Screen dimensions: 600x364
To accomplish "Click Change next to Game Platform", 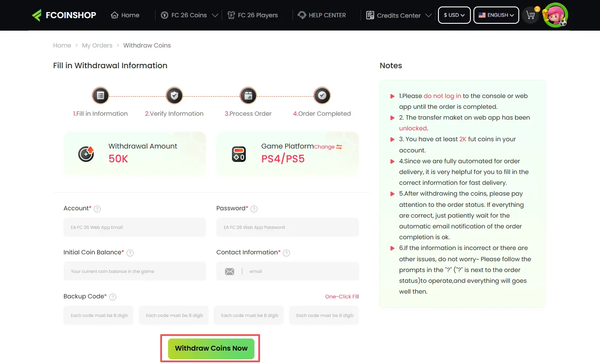I will click(x=325, y=146).
